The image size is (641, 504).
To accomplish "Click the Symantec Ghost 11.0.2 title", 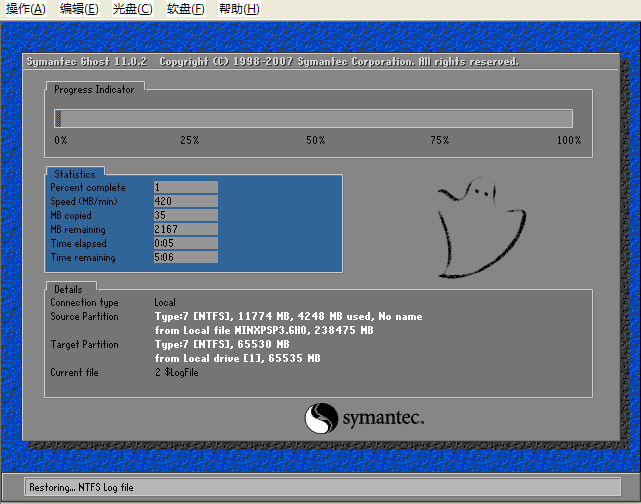I will click(87, 61).
